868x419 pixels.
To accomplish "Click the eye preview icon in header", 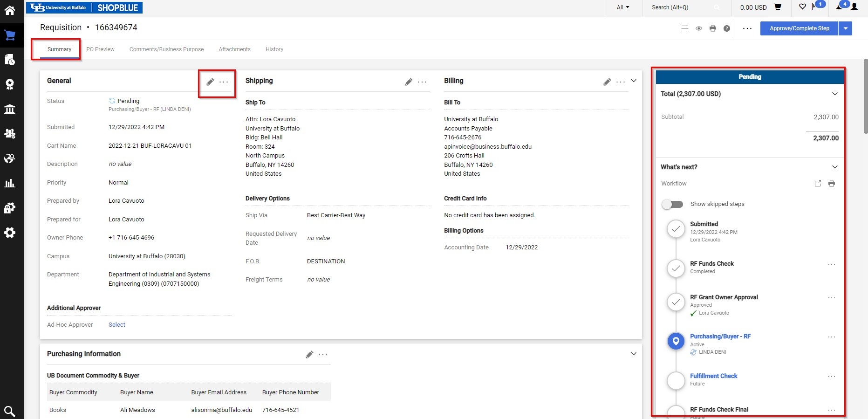I will 698,28.
